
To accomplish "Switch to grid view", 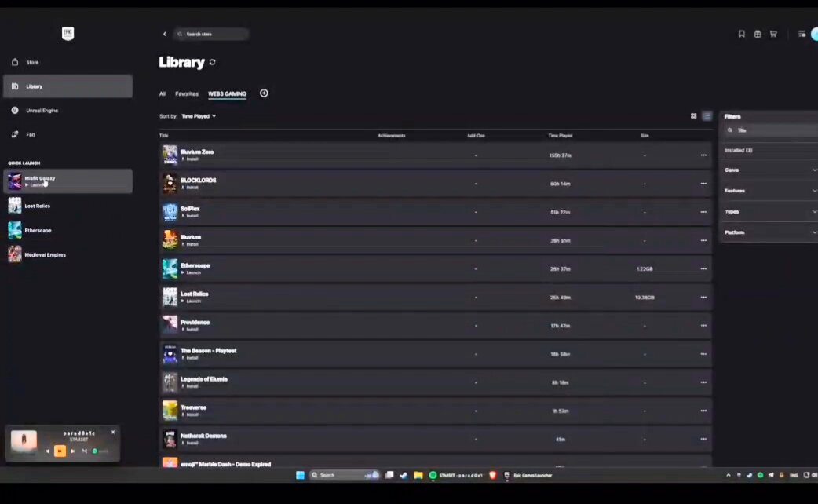I will click(693, 116).
